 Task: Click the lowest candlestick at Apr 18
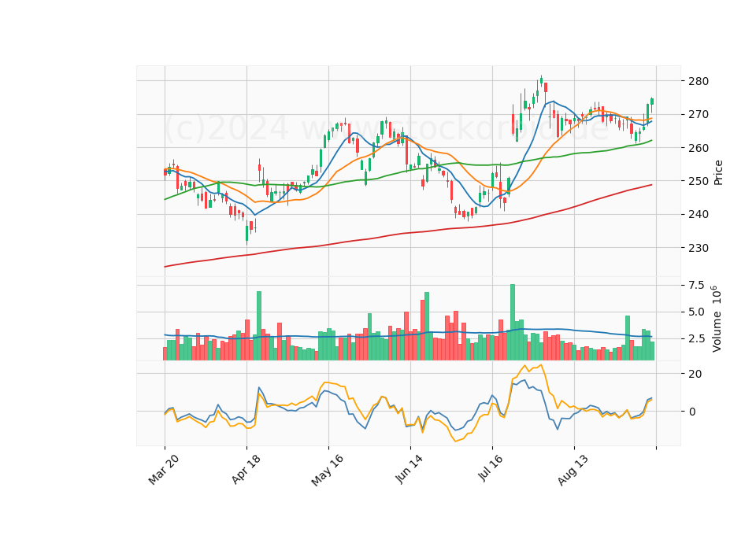(246, 234)
